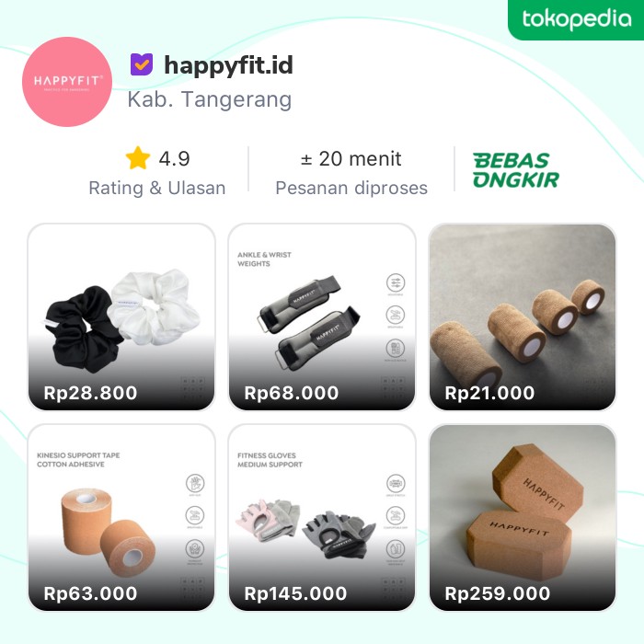Image resolution: width=644 pixels, height=644 pixels.
Task: Open the cohesive bandage rolls priced Rp21.000
Action: tap(523, 317)
